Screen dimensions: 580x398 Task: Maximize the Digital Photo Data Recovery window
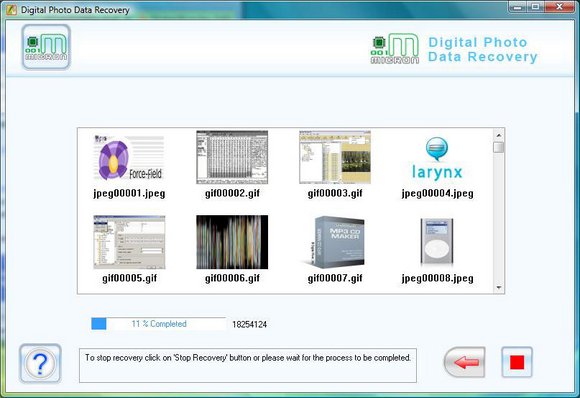[x=536, y=7]
